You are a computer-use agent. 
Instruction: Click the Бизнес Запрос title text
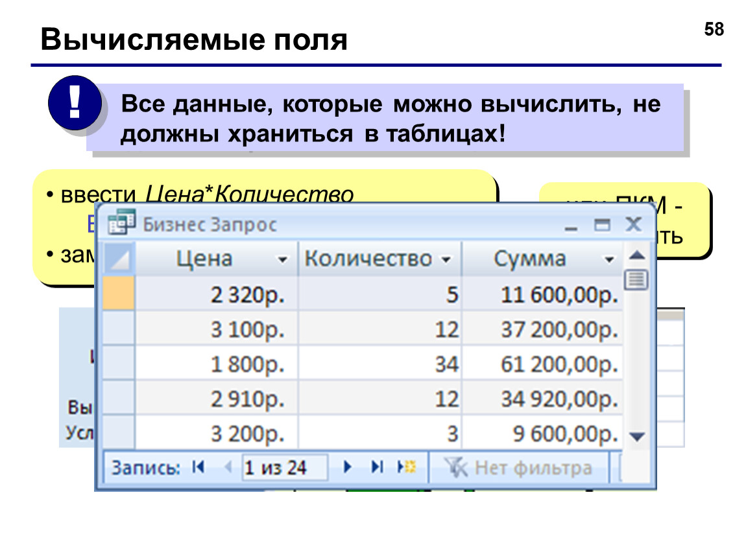(x=210, y=224)
